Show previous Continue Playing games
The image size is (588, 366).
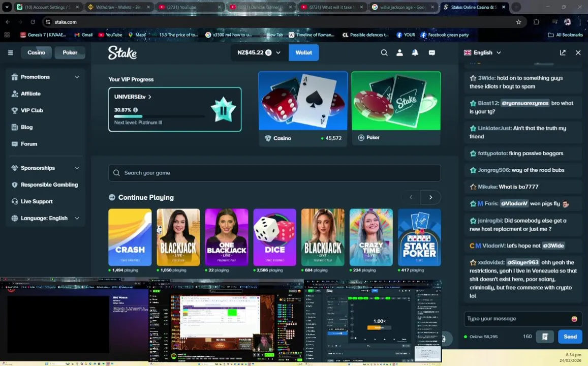click(411, 197)
